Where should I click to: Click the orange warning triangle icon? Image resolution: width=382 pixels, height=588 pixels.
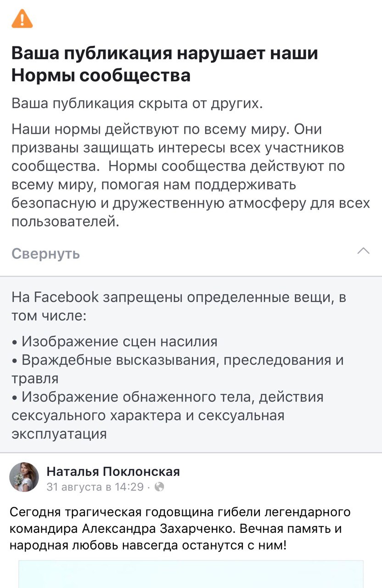click(x=22, y=18)
